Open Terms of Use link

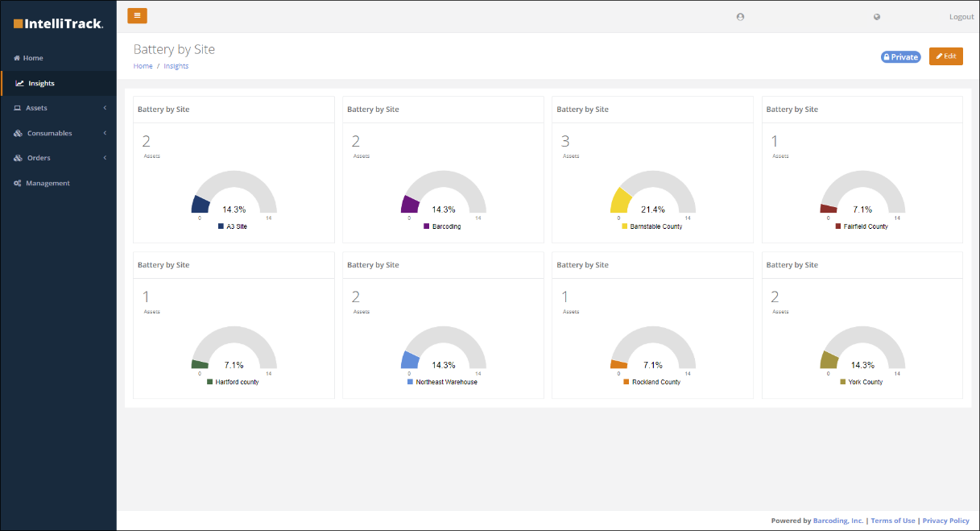point(893,521)
